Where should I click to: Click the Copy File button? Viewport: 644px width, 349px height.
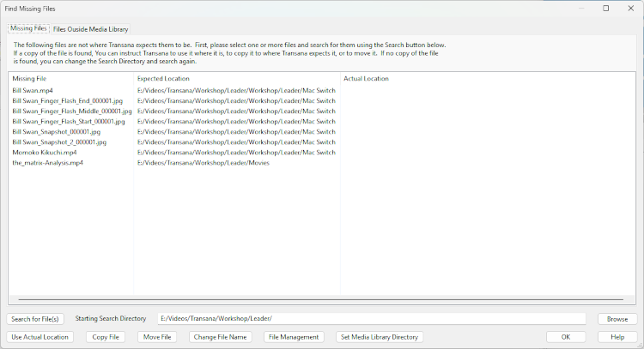point(106,337)
